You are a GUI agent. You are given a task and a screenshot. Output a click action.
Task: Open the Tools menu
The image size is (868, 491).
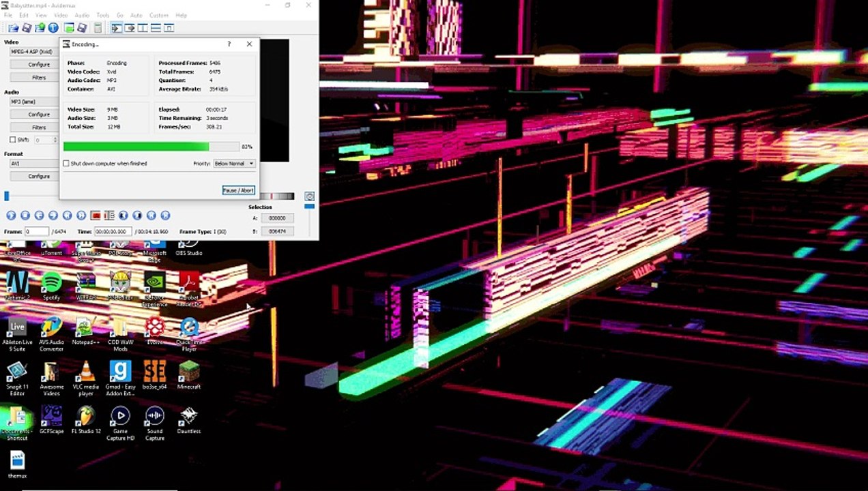(x=103, y=15)
